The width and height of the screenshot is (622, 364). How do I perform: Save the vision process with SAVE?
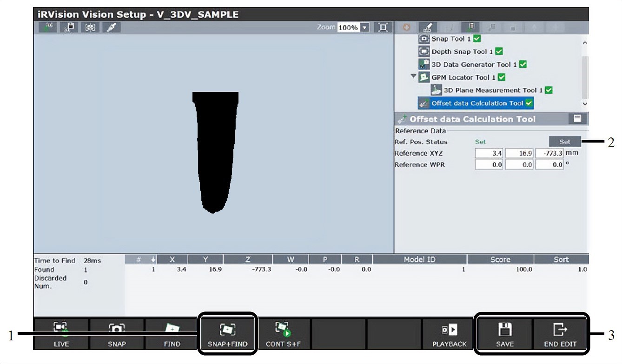pyautogui.click(x=504, y=334)
